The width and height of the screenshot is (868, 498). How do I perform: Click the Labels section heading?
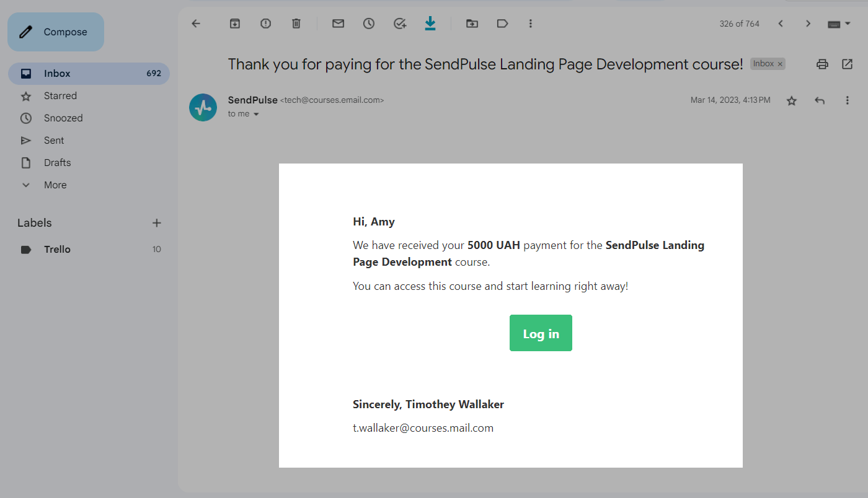point(35,223)
